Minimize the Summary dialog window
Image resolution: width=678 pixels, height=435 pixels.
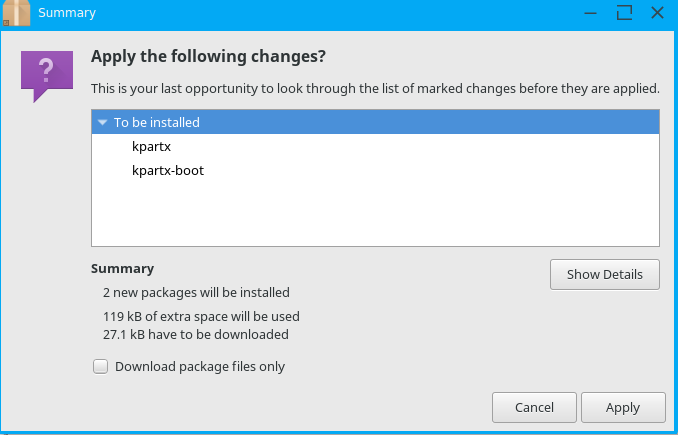(x=592, y=12)
